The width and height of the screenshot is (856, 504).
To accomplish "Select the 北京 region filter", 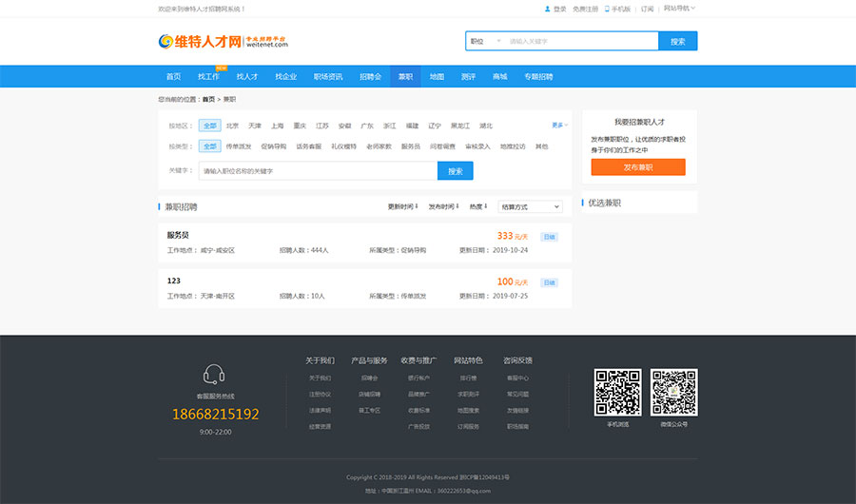I will point(232,126).
